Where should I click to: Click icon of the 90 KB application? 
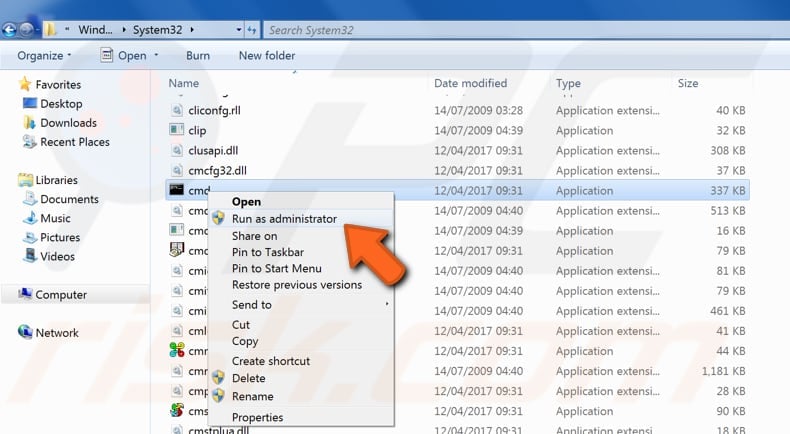177,410
